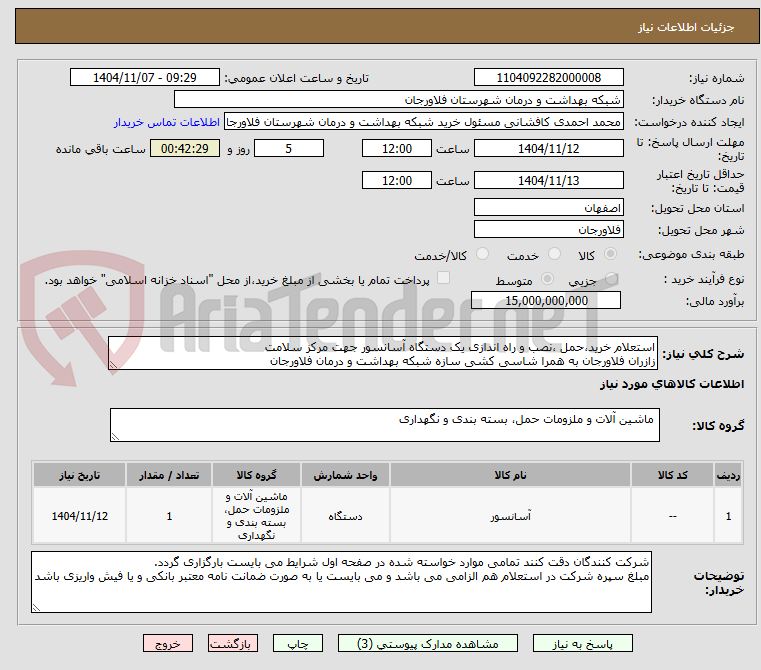Screen dimensions: 761x670
Task: Select the کالا/خدمت radio button
Action: 482,254
